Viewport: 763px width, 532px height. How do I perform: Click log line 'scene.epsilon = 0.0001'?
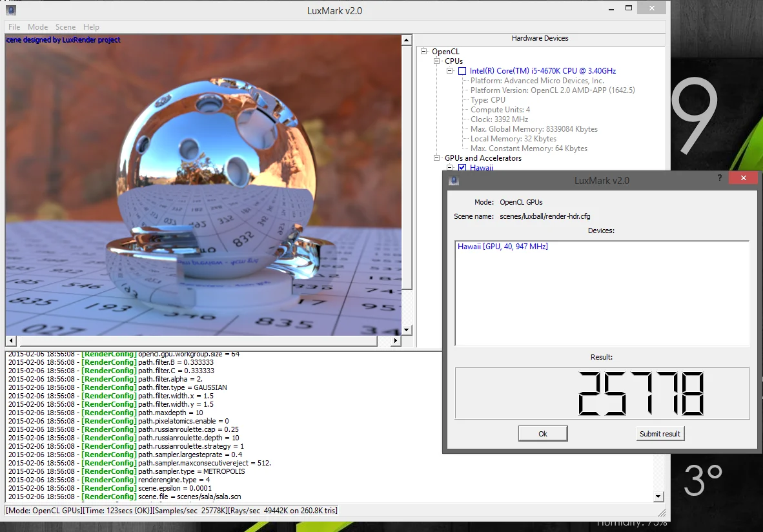(x=110, y=488)
